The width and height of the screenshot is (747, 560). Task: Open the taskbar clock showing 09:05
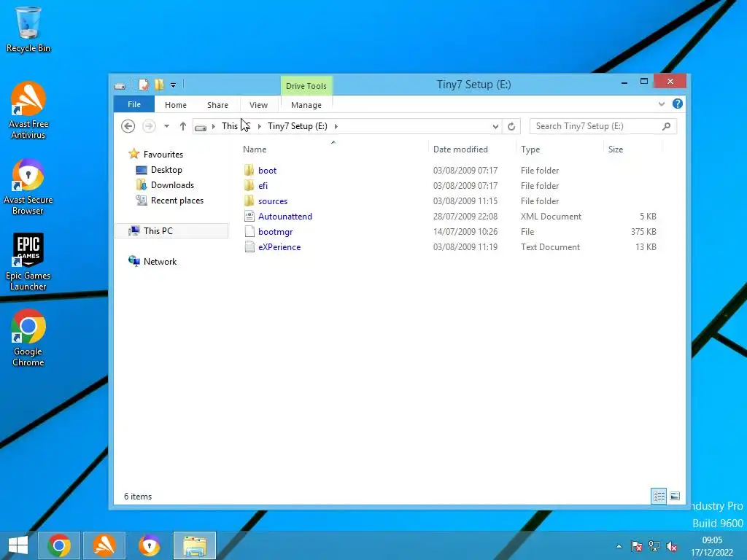pos(712,546)
